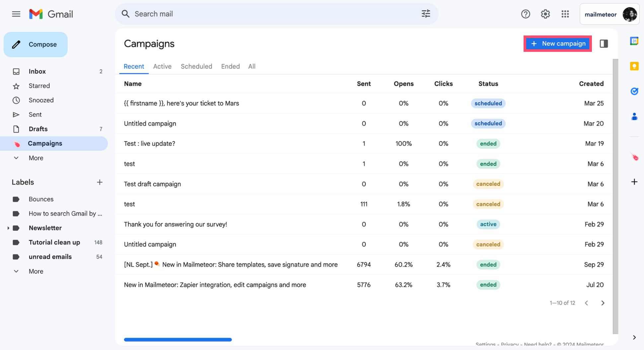This screenshot has height=350, width=644.
Task: Hide side panel chevron at bottom right
Action: [634, 337]
